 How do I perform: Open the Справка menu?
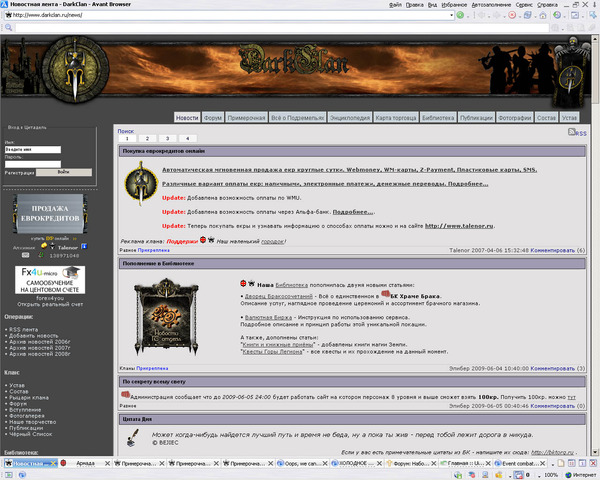(547, 5)
